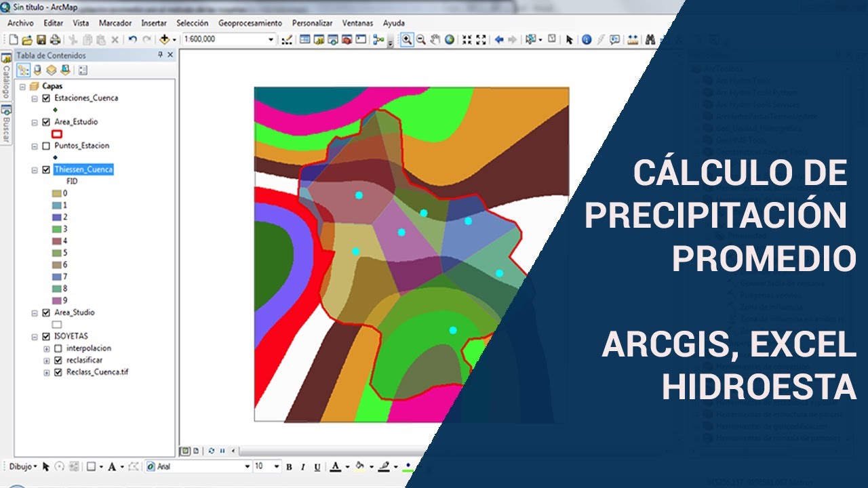Switch to List By Selection

point(65,70)
